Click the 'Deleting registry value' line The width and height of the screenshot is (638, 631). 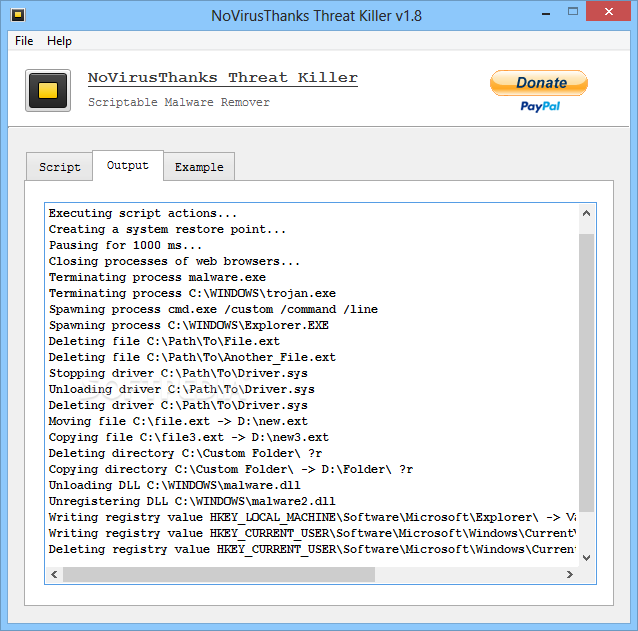[312, 549]
